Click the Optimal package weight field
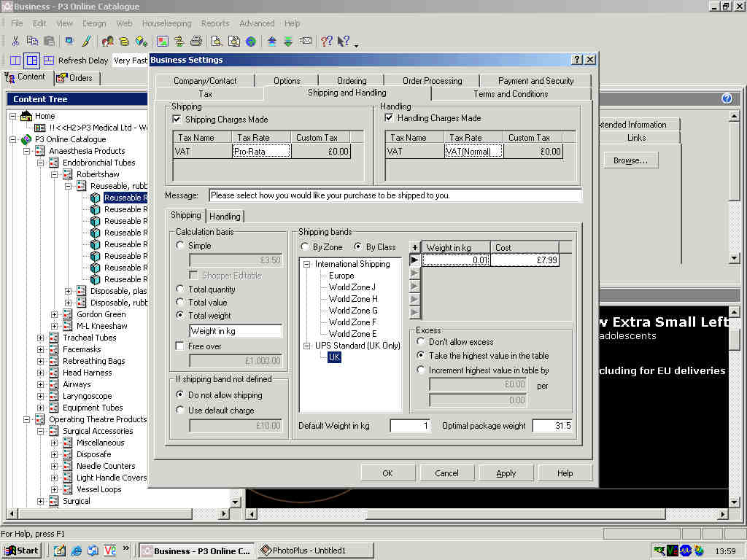747x560 pixels. (x=552, y=426)
